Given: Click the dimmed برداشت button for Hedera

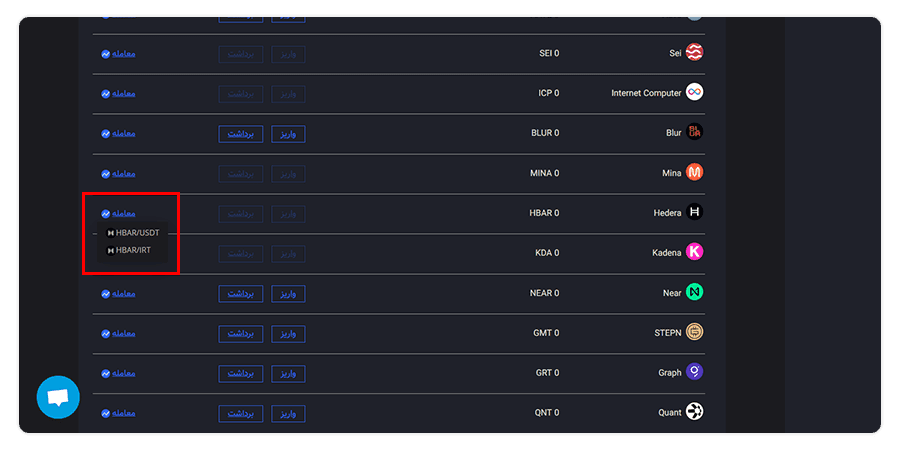Looking at the screenshot, I should tap(241, 214).
